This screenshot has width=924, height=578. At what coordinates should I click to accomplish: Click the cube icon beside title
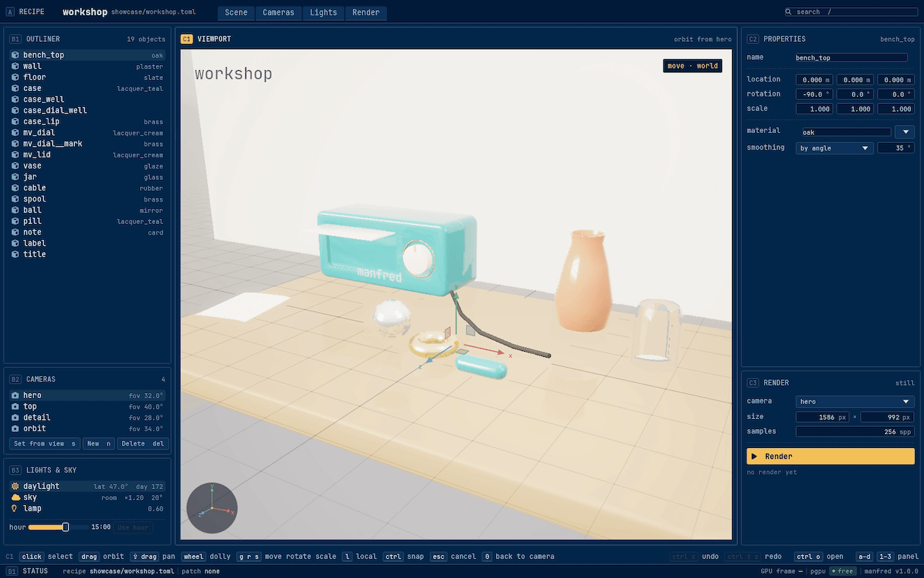click(x=15, y=254)
